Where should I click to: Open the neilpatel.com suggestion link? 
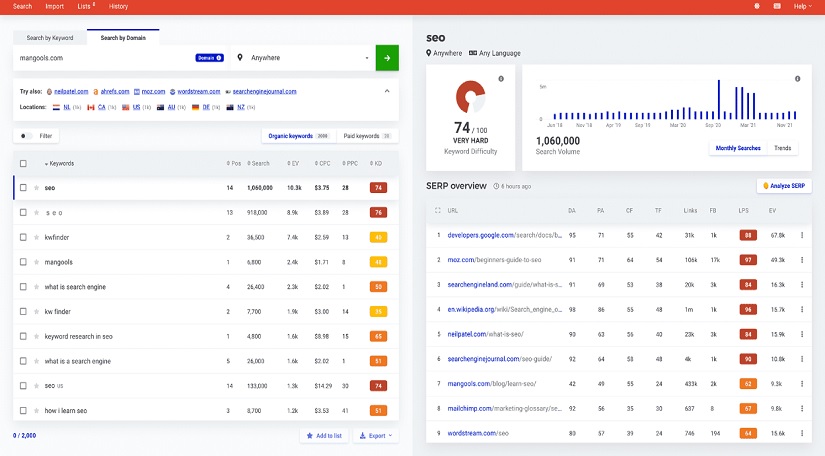pyautogui.click(x=71, y=92)
